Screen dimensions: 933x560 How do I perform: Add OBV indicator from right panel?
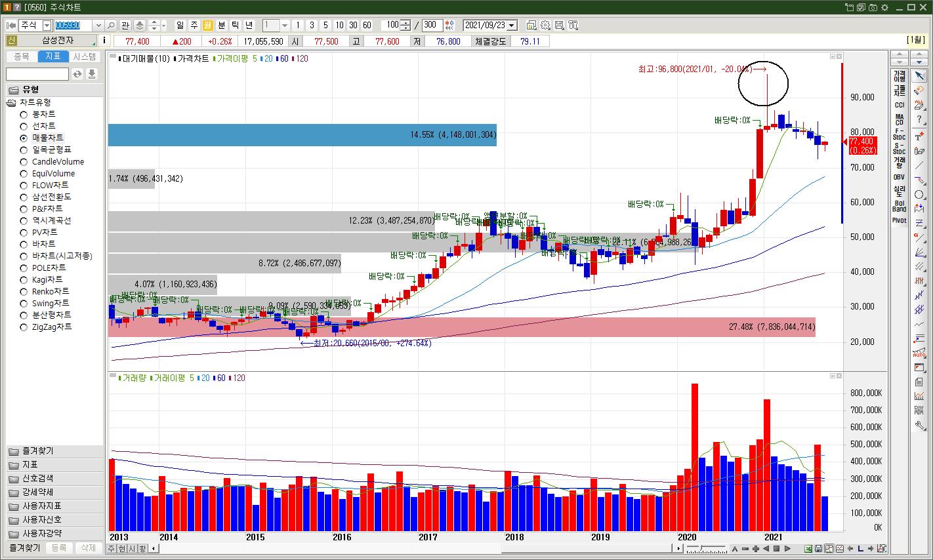tap(899, 177)
